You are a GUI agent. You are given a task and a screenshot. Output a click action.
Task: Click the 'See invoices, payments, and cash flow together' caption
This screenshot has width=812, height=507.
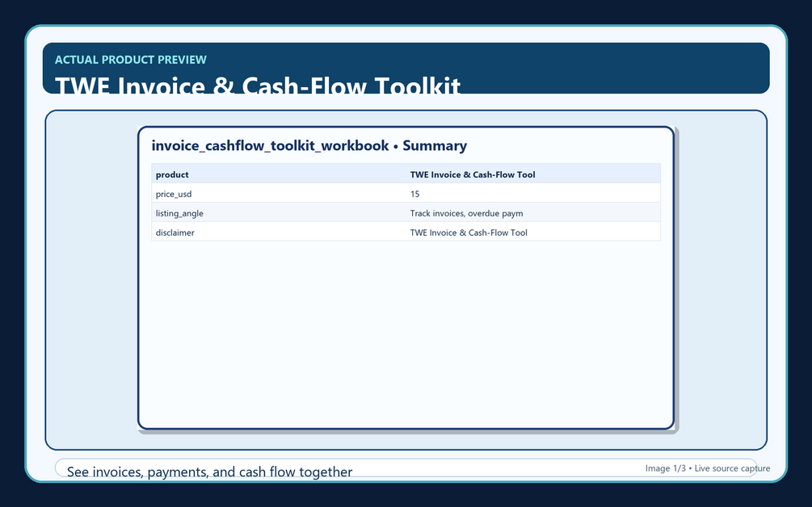pos(210,471)
